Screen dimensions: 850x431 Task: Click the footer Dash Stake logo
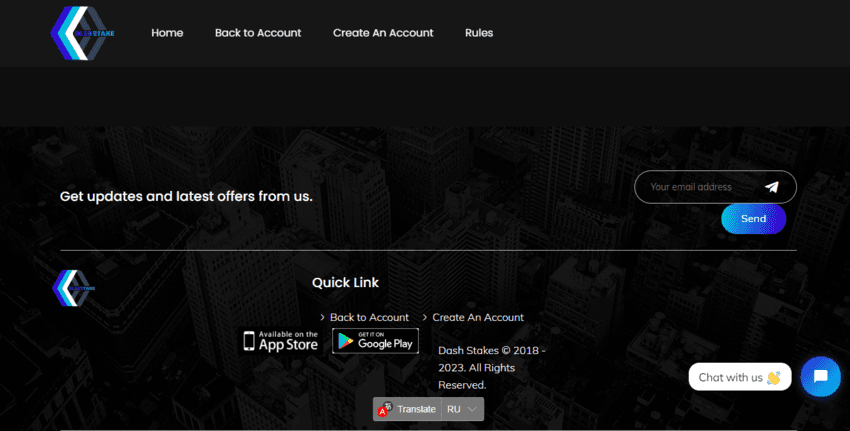[73, 288]
